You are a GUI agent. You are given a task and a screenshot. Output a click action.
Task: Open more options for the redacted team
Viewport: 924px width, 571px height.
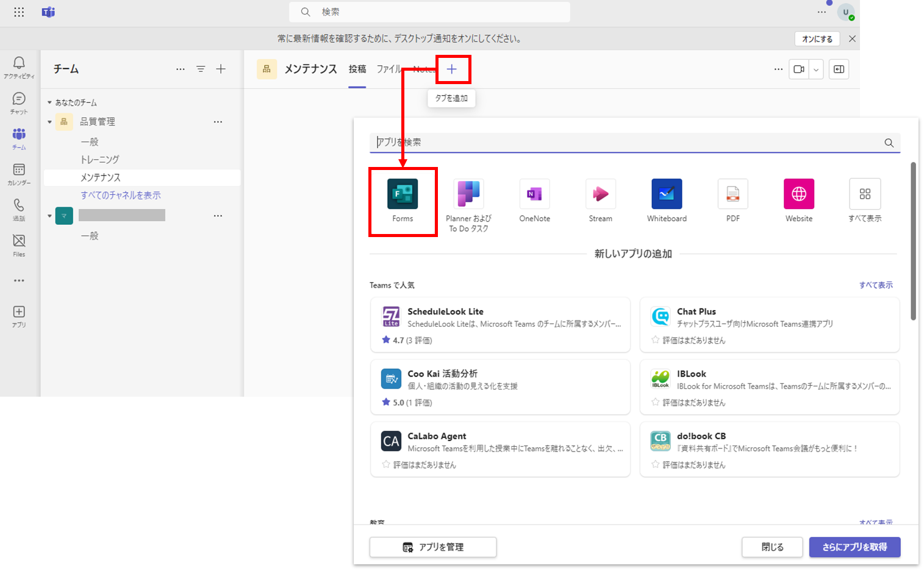point(218,216)
